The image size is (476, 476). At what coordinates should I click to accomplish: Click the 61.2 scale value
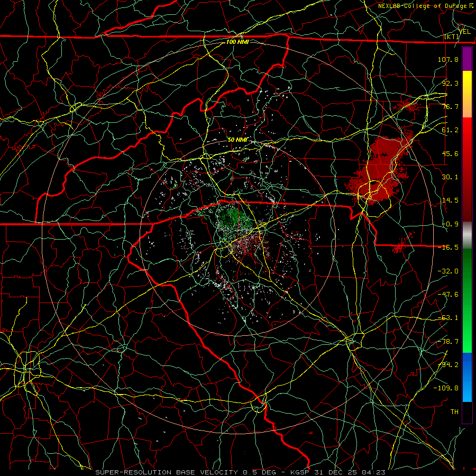click(450, 130)
